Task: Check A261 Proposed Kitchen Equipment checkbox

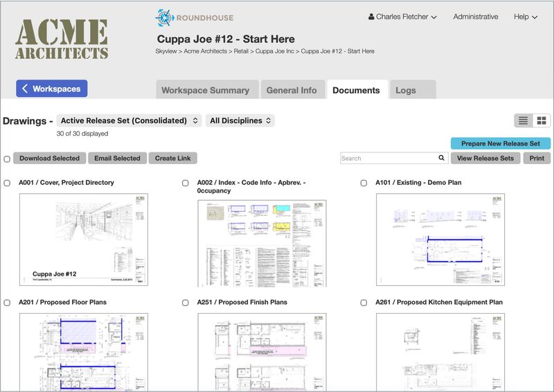Action: coord(364,303)
